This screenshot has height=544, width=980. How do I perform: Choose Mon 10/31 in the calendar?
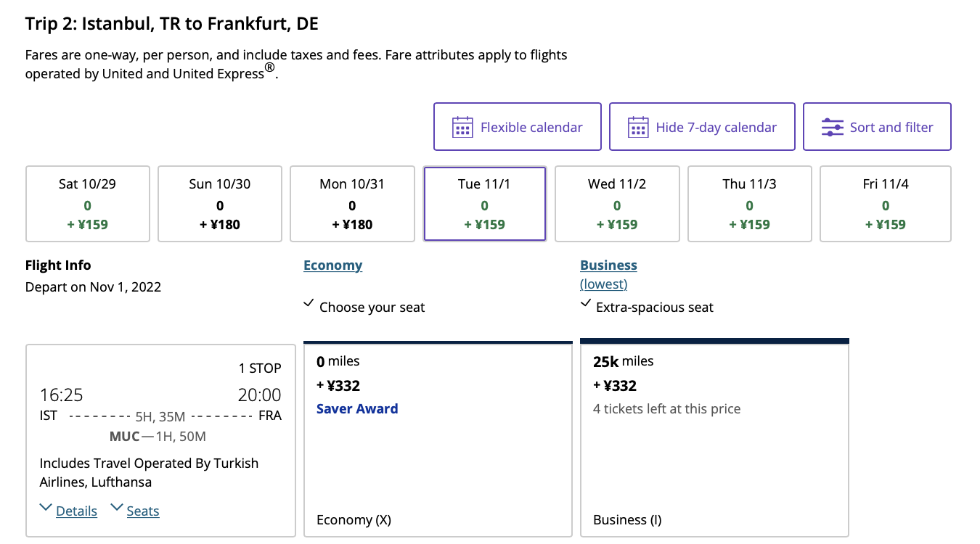click(352, 204)
